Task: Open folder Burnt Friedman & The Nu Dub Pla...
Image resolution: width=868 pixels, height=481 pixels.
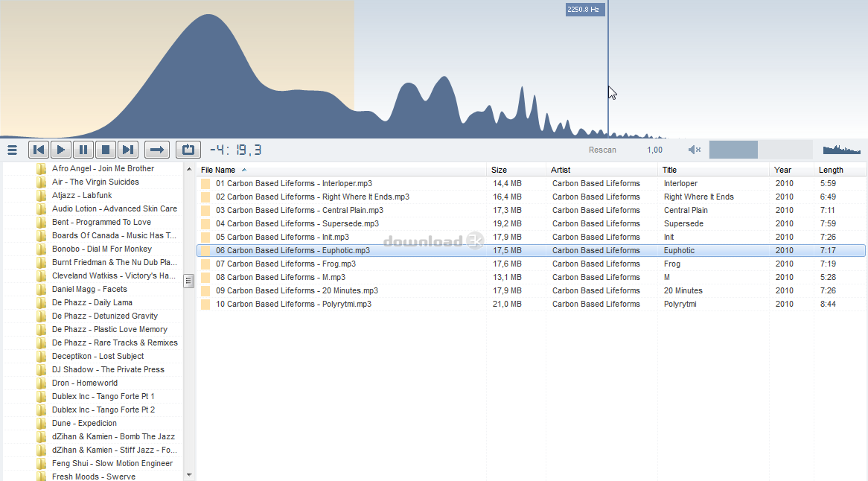Action: [x=115, y=262]
